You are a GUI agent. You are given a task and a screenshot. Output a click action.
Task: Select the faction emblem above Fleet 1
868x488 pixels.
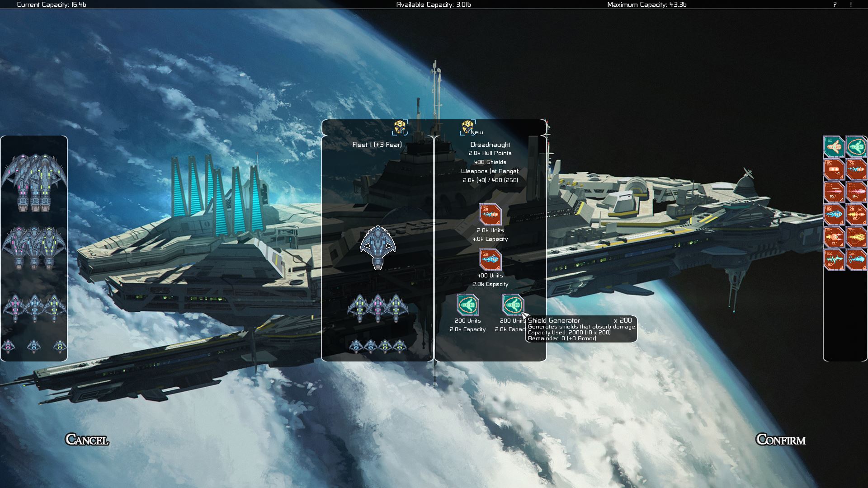pos(400,128)
